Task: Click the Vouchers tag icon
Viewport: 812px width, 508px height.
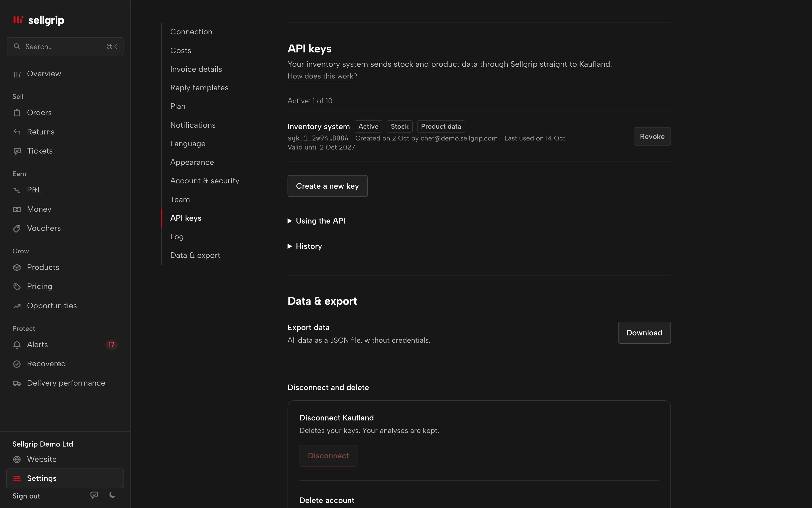Action: point(17,229)
